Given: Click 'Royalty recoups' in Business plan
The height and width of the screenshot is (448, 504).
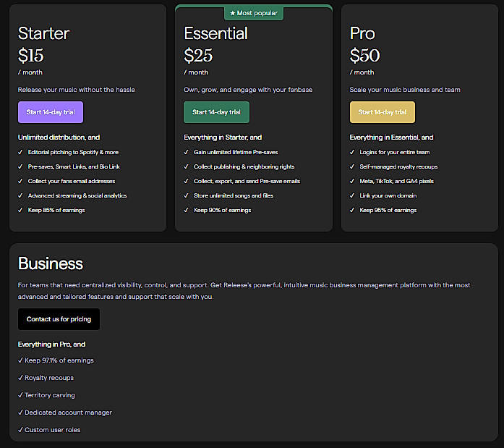Looking at the screenshot, I should tap(49, 378).
